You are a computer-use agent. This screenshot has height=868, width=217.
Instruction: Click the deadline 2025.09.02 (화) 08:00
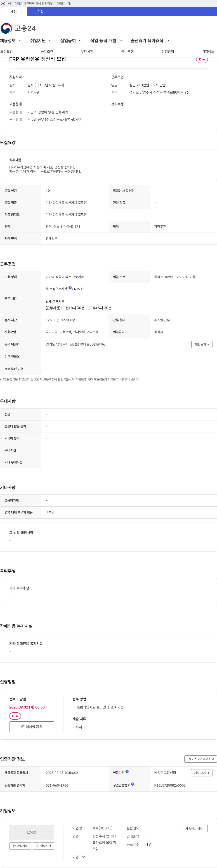coord(27,707)
